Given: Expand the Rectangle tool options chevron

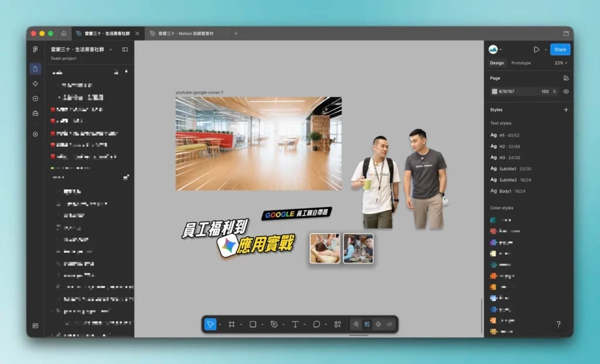Looking at the screenshot, I should pyautogui.click(x=262, y=325).
